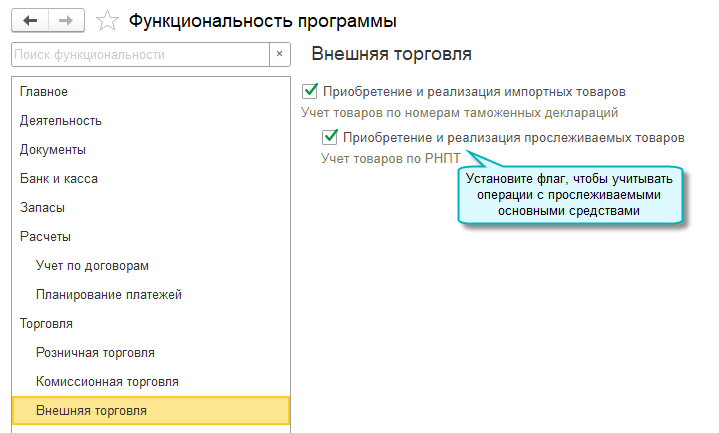
Task: Type in the Поиск функциональности search box
Action: pyautogui.click(x=140, y=54)
